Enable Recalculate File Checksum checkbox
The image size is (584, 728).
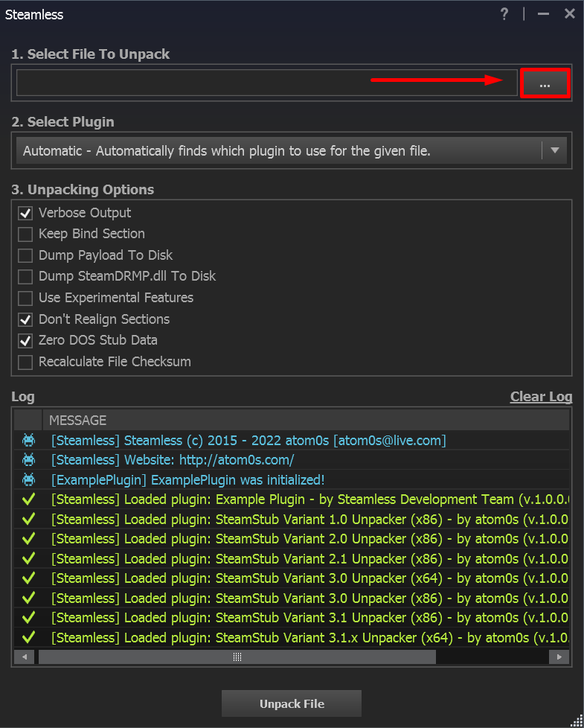coord(25,363)
